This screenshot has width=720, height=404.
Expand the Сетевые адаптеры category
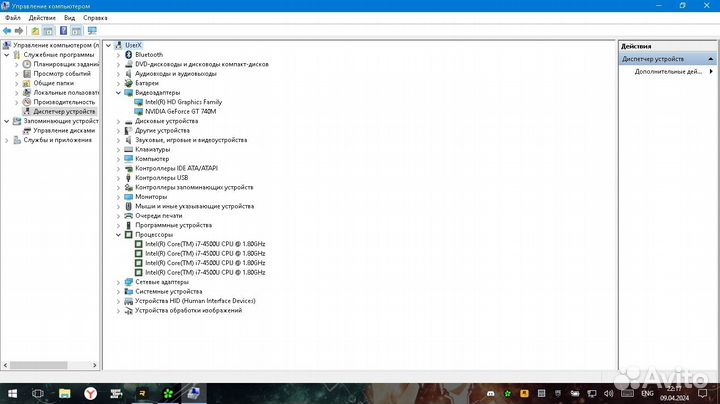tap(117, 282)
